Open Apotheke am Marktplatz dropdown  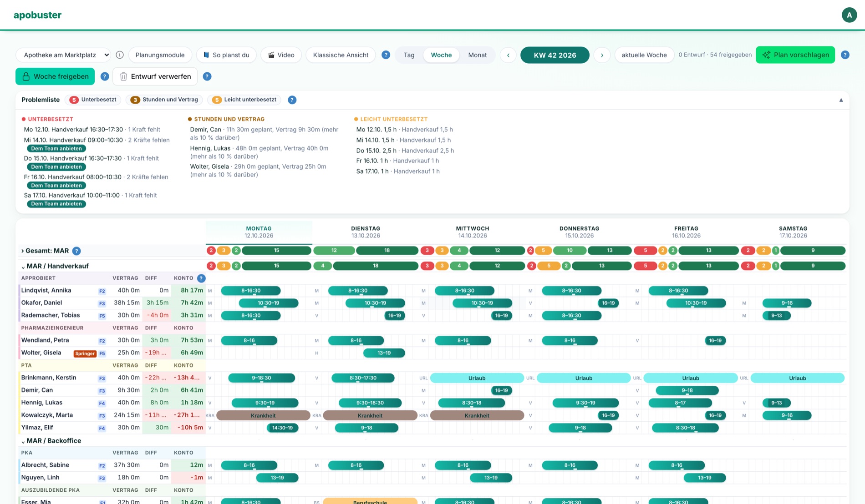coord(63,55)
